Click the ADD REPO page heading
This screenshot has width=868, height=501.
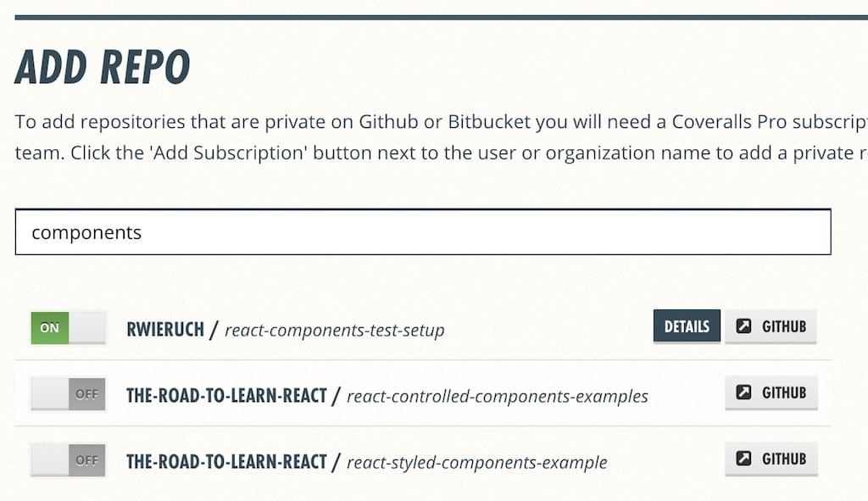(103, 68)
